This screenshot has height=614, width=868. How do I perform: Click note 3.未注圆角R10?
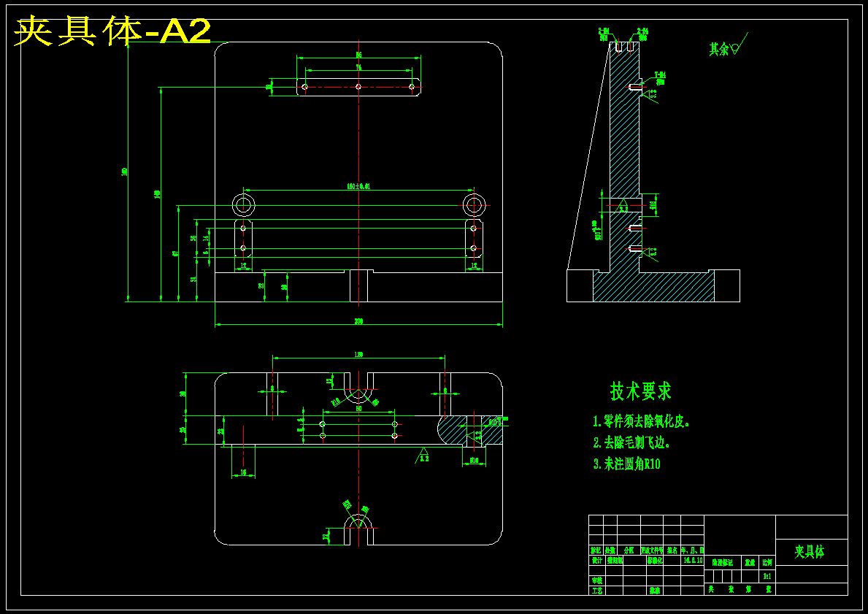click(x=626, y=464)
